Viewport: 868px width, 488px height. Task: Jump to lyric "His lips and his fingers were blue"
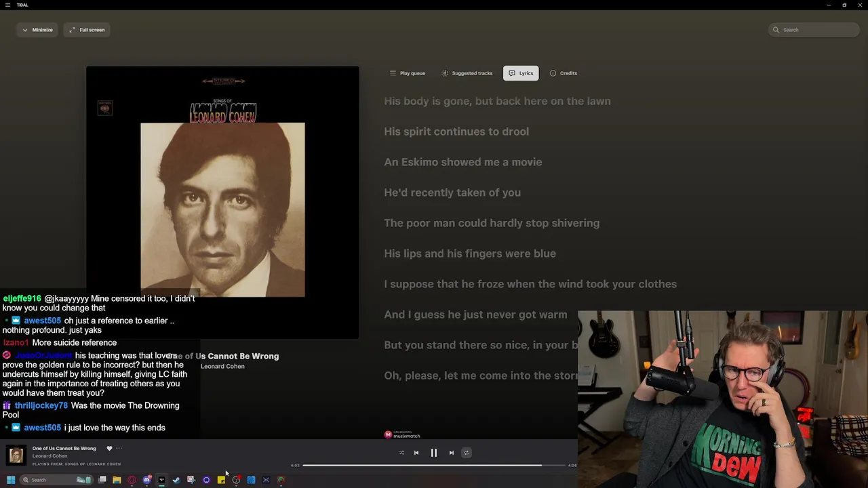(470, 253)
